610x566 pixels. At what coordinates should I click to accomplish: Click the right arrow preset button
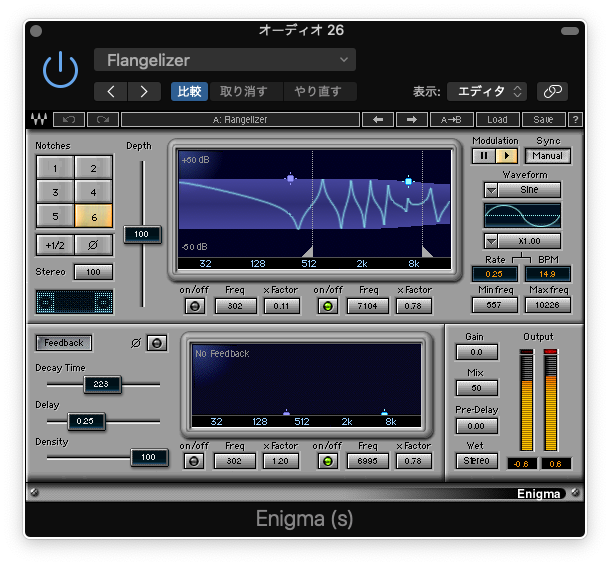(x=412, y=119)
